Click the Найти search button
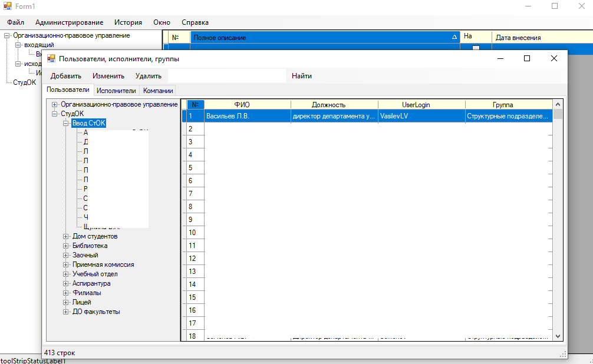Viewport: 593px width, 364px height. click(302, 76)
